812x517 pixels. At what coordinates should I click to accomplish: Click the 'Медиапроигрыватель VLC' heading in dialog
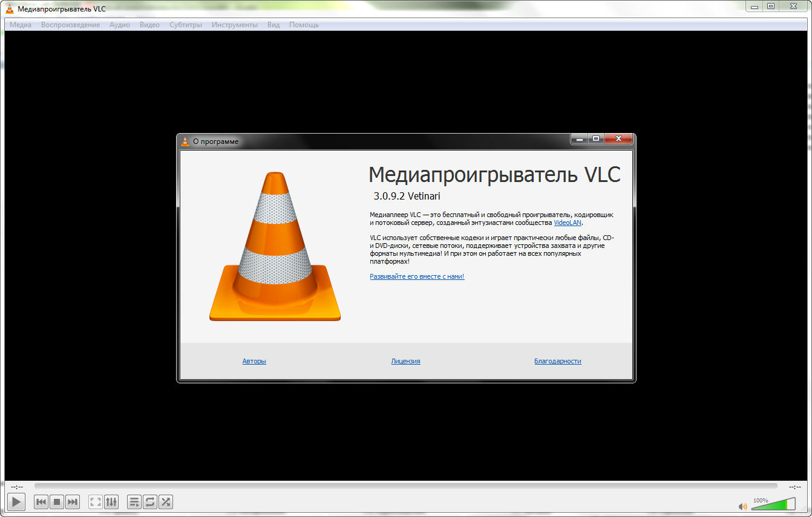click(494, 175)
